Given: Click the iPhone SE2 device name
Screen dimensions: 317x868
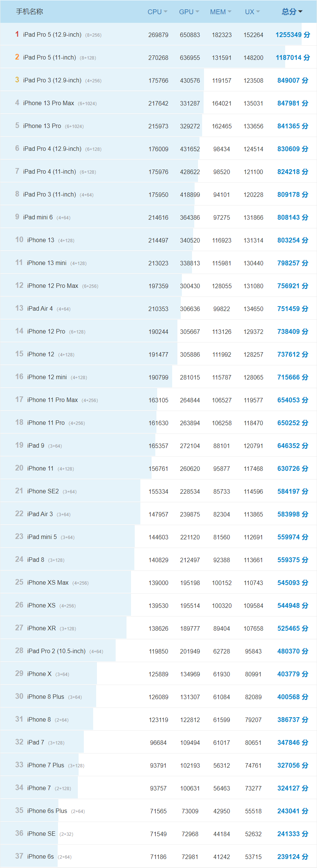Looking at the screenshot, I should [x=43, y=491].
